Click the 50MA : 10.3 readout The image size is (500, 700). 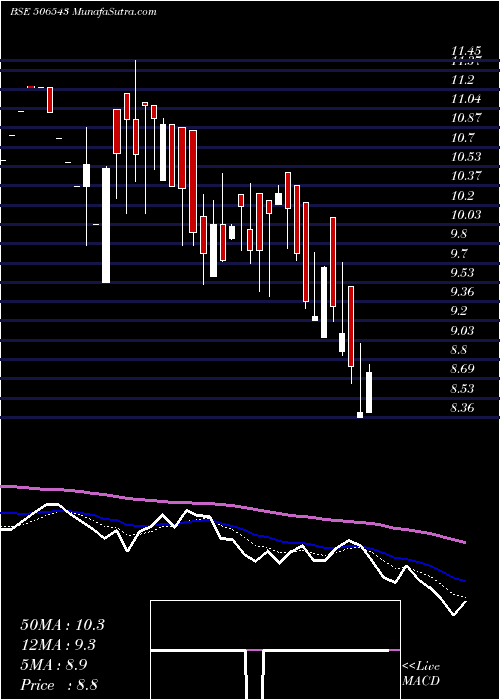click(62, 625)
